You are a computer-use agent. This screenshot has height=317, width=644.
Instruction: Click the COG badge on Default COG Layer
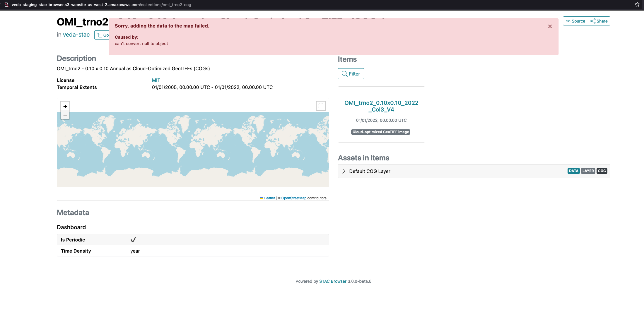(602, 171)
